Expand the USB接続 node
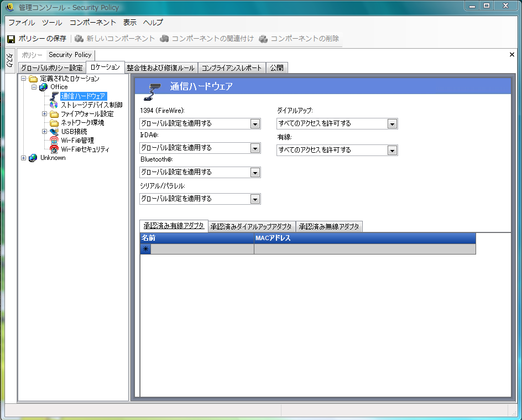The width and height of the screenshot is (522, 420). coord(45,132)
